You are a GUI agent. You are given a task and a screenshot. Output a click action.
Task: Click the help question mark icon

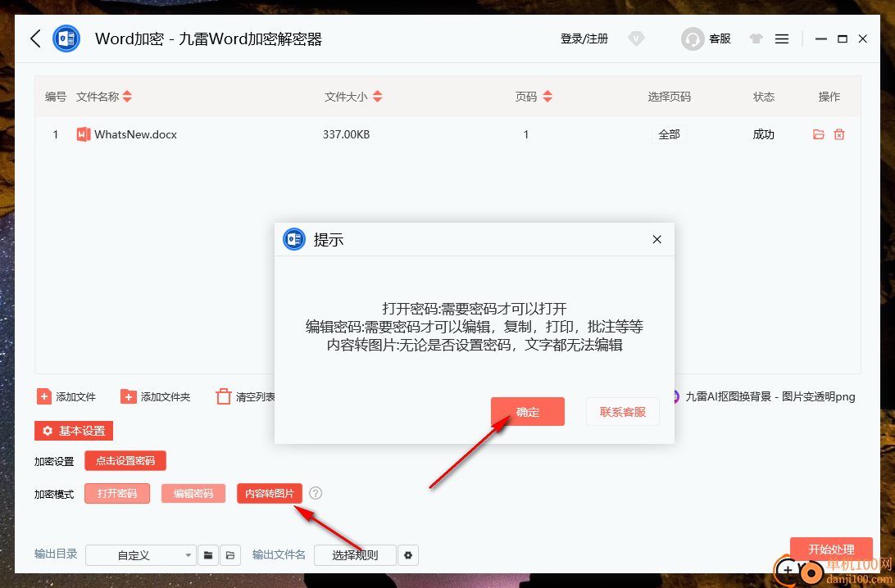316,493
